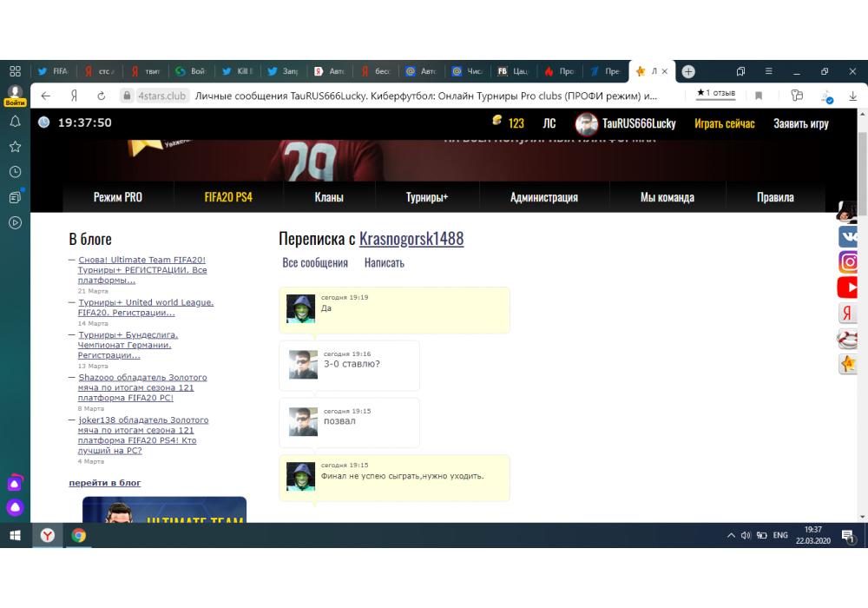Bookmark this page with the flag icon
This screenshot has width=868, height=608.
pos(759,96)
